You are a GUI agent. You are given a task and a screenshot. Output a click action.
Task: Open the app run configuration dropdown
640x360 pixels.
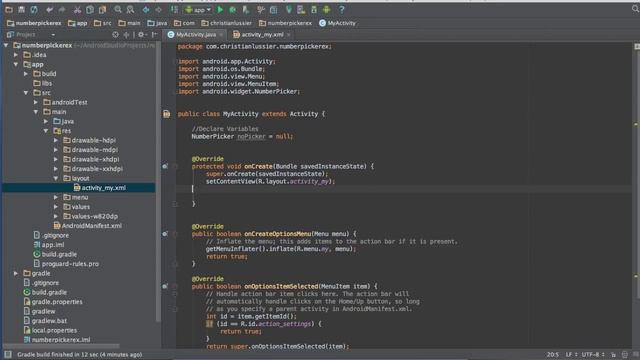click(198, 9)
